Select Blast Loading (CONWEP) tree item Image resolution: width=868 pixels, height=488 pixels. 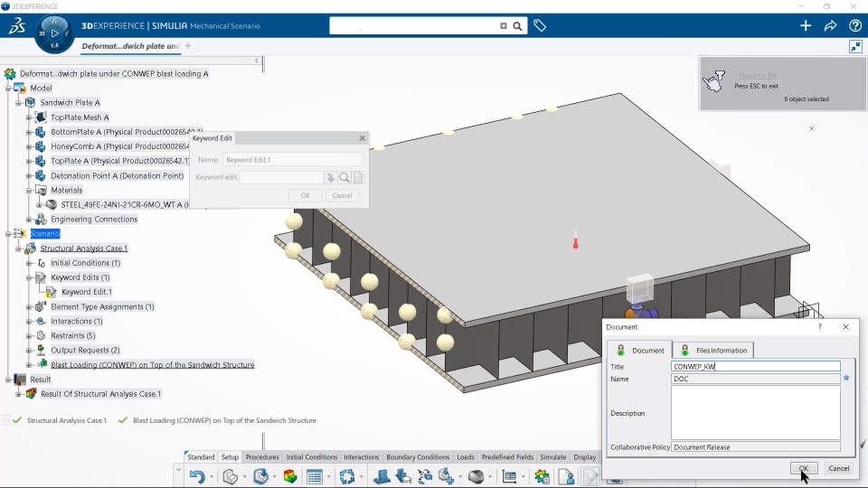(x=152, y=365)
